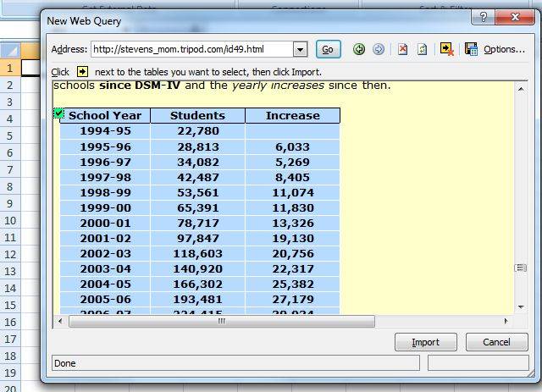The width and height of the screenshot is (542, 392).
Task: Click the Help question mark button
Action: pos(484,17)
